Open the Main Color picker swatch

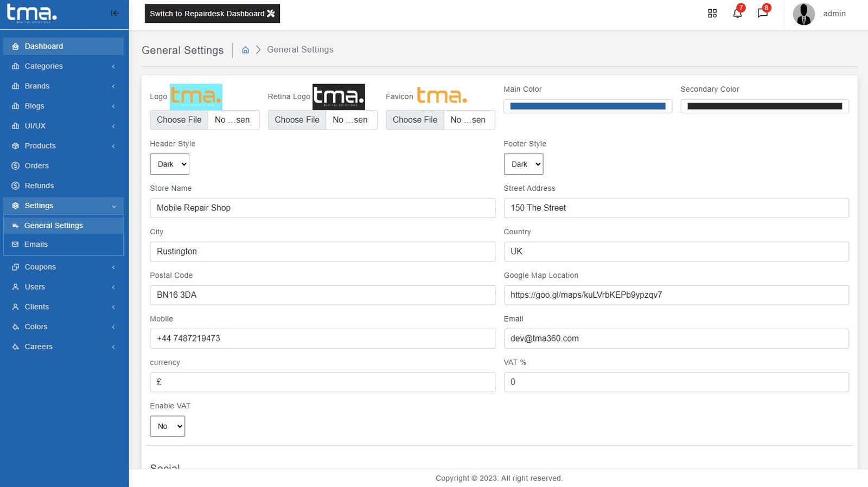point(588,106)
